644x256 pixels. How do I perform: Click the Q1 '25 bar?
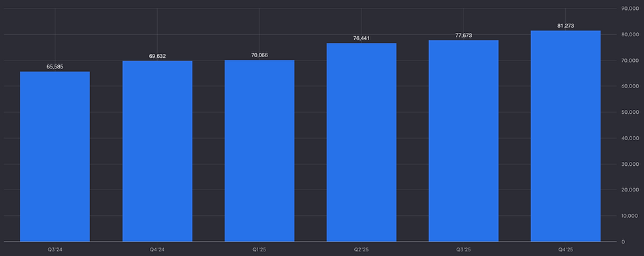pos(259,151)
